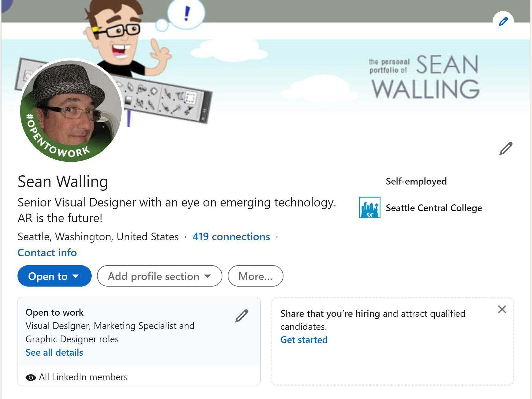This screenshot has height=399, width=532.
Task: Expand the Open to dropdown button
Action: click(54, 276)
